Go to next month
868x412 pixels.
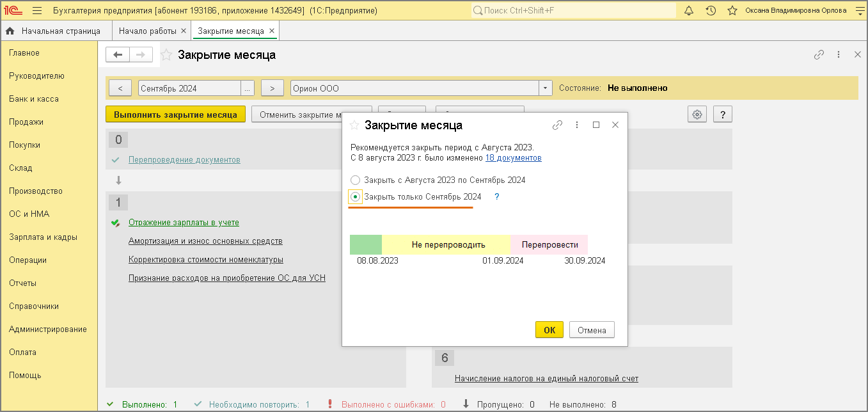(x=272, y=88)
